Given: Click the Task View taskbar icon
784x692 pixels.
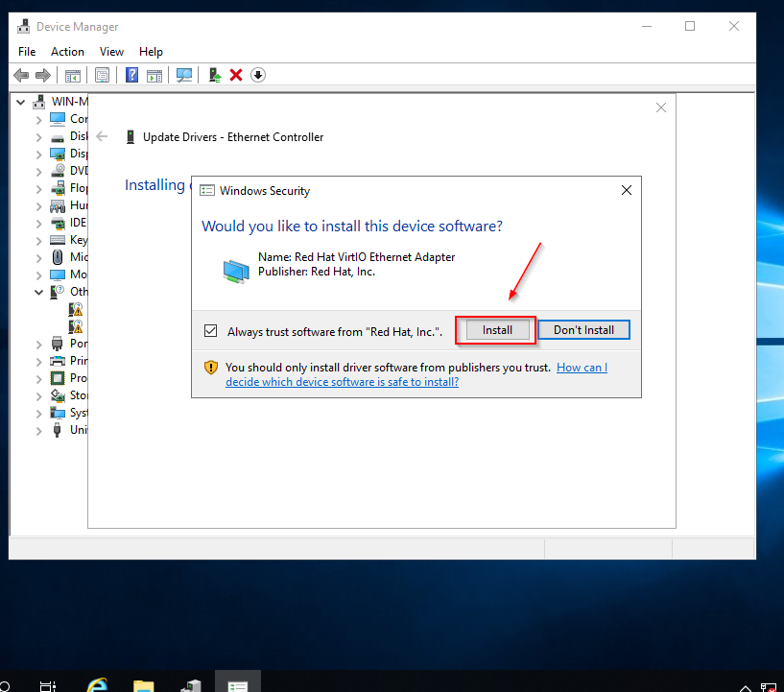Looking at the screenshot, I should coord(48,686).
